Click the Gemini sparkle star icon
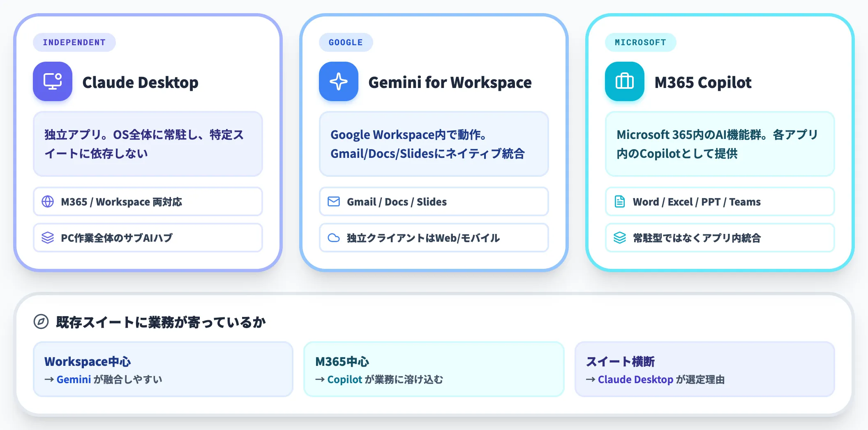 [x=339, y=81]
